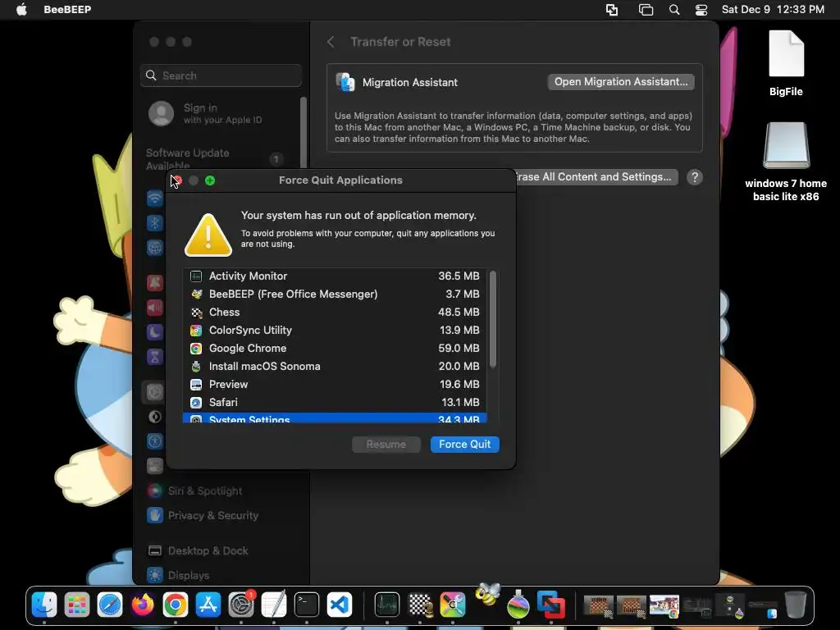Open Software Update Available in sidebar
840x630 pixels.
tap(214, 159)
